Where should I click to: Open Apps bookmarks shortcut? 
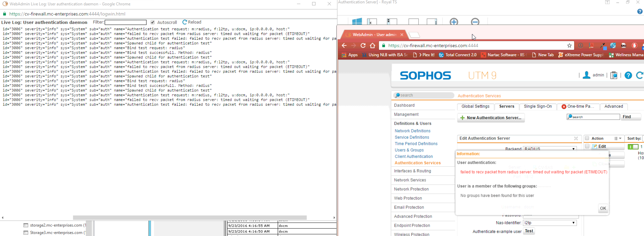click(350, 55)
